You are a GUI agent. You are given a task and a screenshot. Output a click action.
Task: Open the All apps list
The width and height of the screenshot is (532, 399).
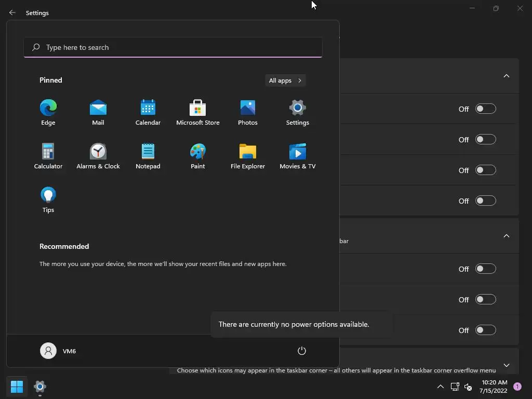(285, 81)
